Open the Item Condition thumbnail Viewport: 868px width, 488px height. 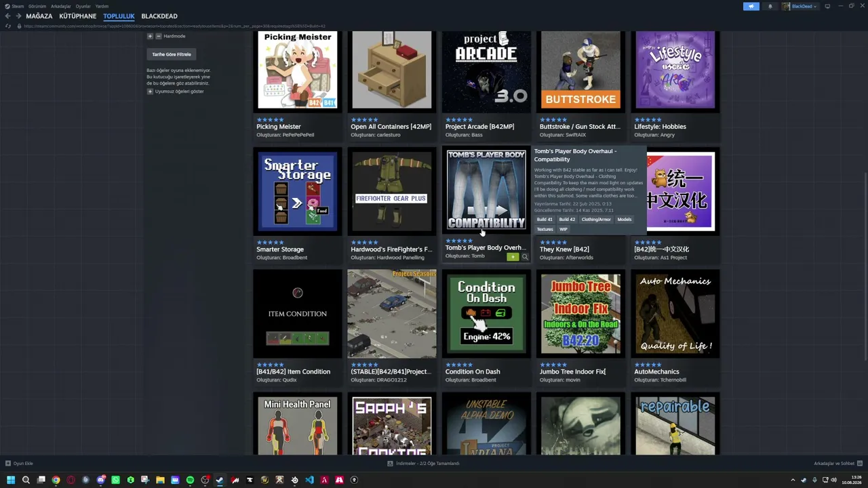click(298, 314)
